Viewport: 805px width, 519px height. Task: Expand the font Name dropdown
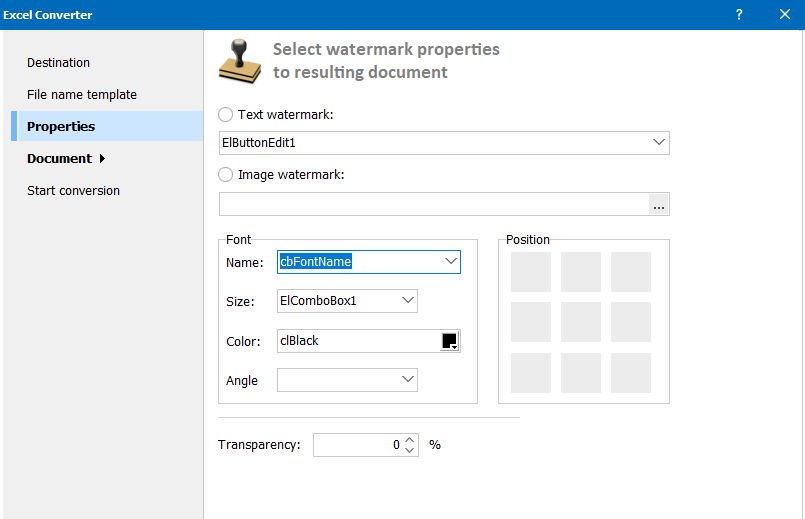click(449, 262)
